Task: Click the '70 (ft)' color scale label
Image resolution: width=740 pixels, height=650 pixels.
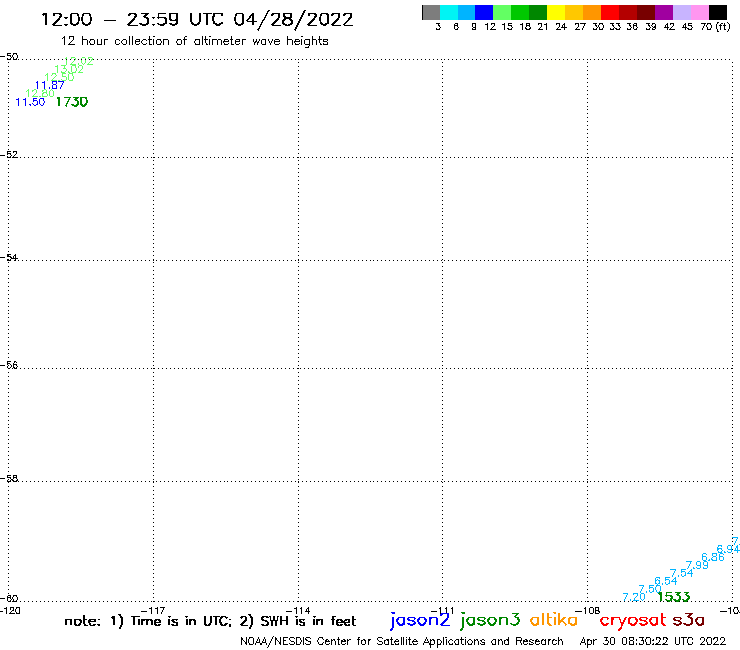Action: [x=715, y=27]
